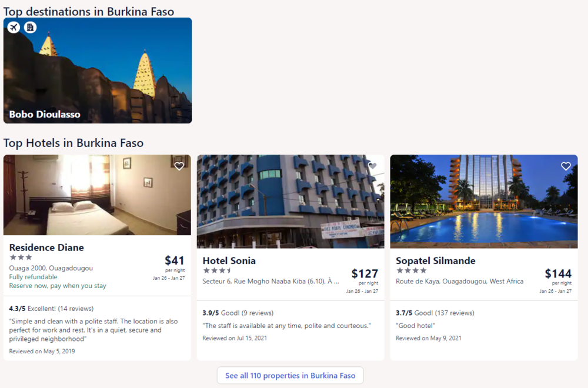Open the Hotel Sonia title link
The image size is (588, 388).
(229, 260)
